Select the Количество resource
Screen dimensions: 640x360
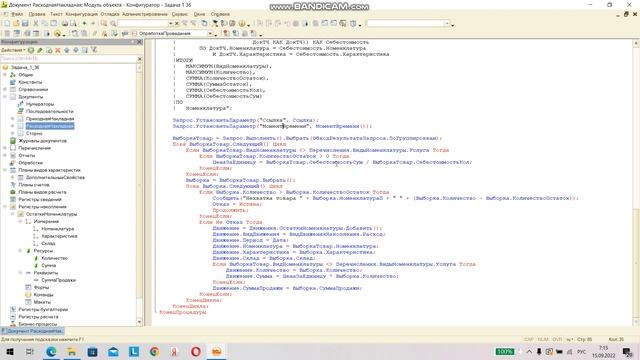55,258
